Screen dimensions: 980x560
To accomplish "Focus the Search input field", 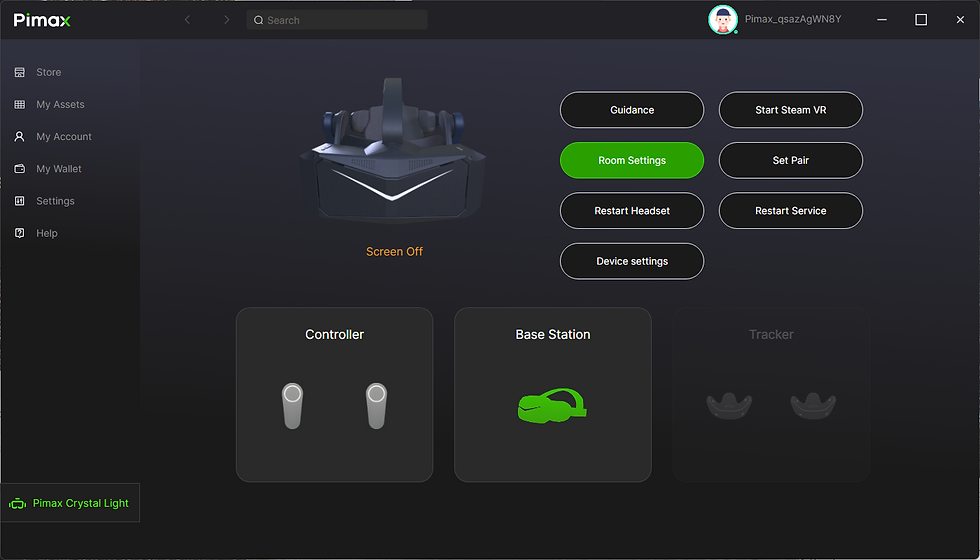I will pos(337,20).
